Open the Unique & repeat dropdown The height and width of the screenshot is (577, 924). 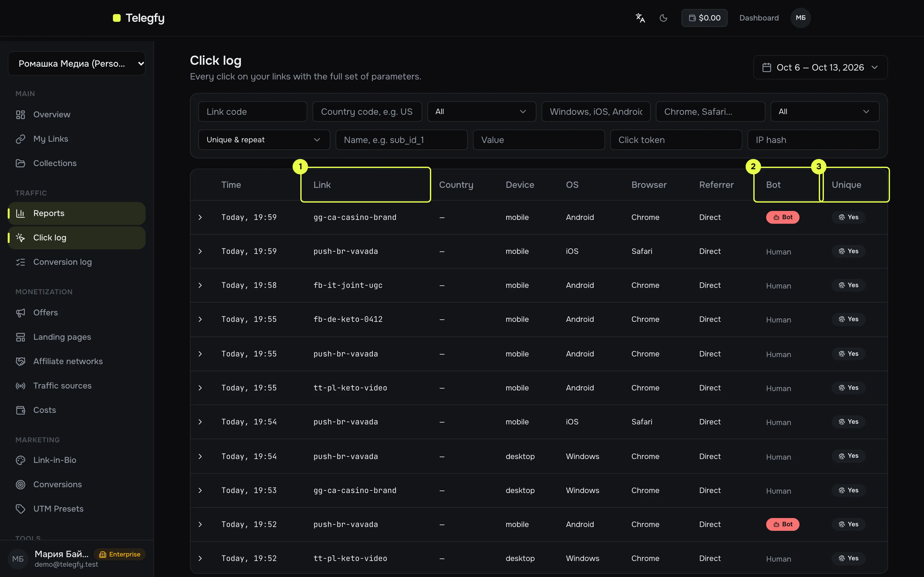tap(264, 140)
